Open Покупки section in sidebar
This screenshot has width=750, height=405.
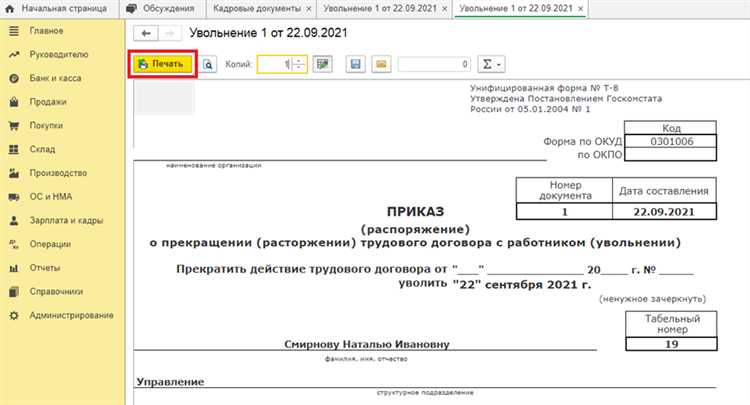(x=46, y=125)
